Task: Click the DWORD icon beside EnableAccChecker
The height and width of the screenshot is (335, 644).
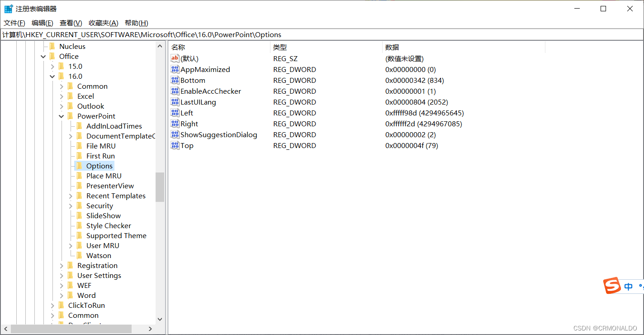Action: click(x=175, y=91)
